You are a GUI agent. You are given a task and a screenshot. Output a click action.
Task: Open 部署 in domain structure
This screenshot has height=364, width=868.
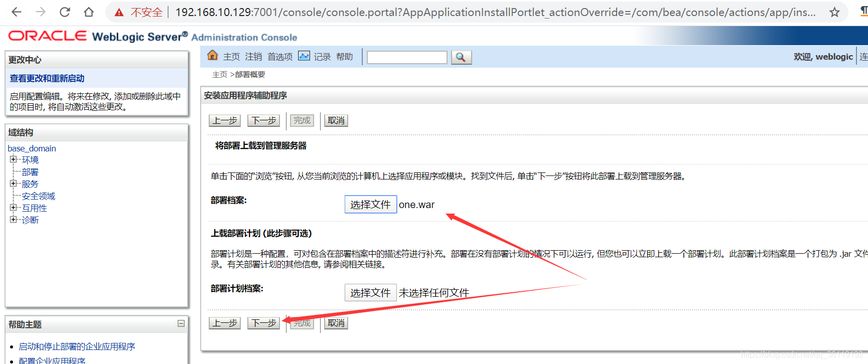30,172
